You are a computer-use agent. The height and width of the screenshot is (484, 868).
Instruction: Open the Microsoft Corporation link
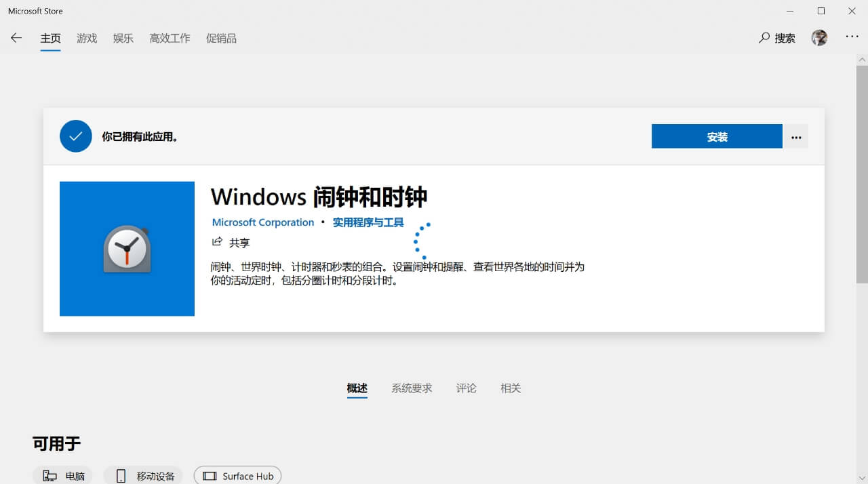coord(263,222)
